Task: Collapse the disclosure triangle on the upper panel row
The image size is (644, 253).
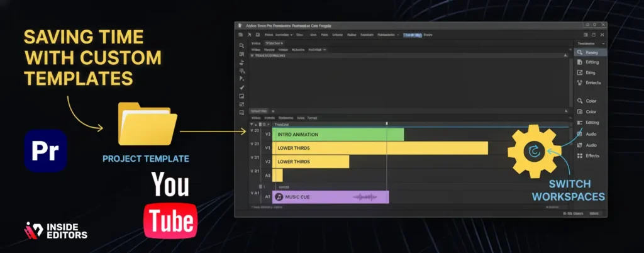Action: [252, 55]
